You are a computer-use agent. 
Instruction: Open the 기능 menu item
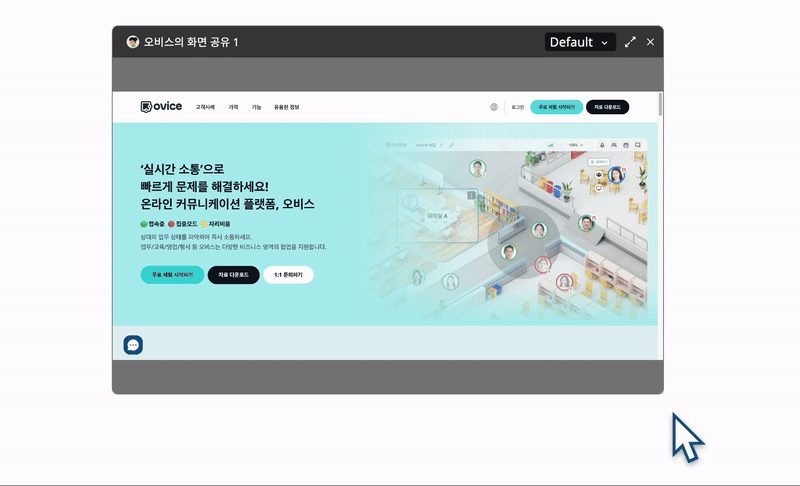pos(256,107)
